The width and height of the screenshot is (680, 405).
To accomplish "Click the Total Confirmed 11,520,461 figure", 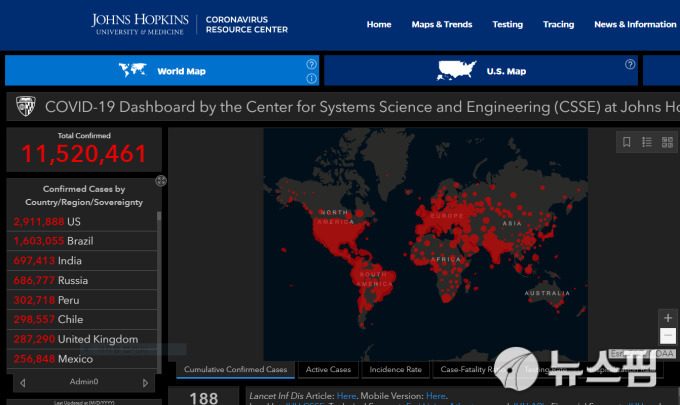I will [84, 154].
